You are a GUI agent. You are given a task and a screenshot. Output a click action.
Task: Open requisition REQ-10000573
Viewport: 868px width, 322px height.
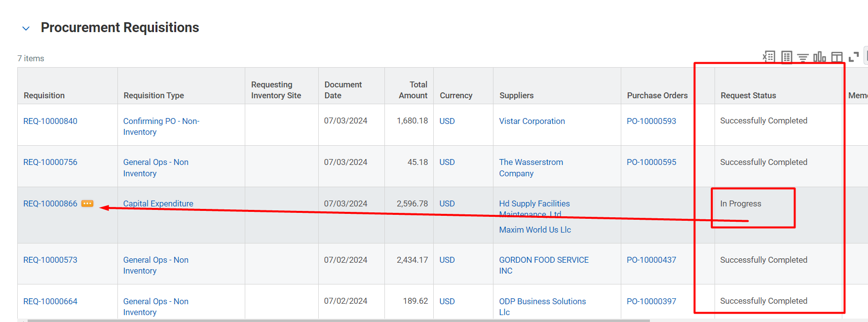tap(50, 260)
